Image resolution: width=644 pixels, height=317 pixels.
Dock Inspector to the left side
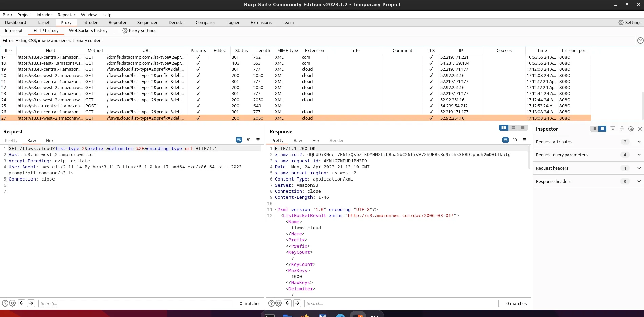[594, 129]
